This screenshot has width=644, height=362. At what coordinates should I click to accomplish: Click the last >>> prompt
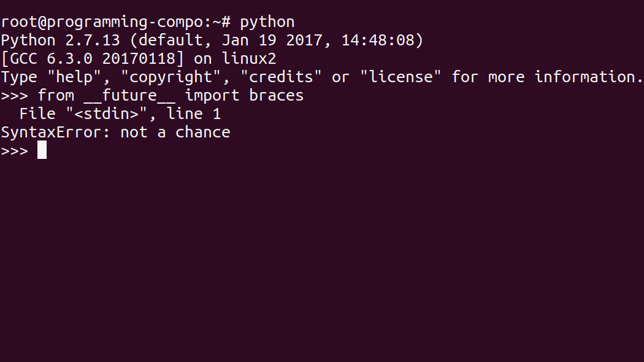[x=14, y=151]
